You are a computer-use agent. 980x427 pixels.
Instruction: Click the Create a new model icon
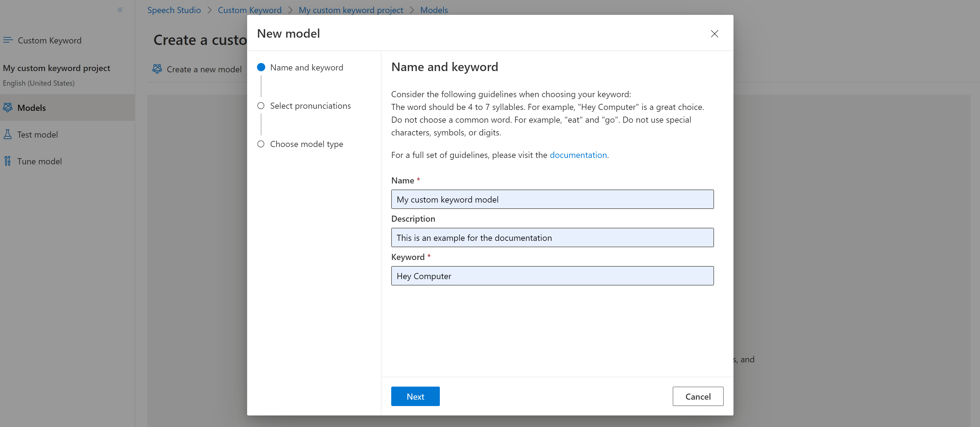158,69
